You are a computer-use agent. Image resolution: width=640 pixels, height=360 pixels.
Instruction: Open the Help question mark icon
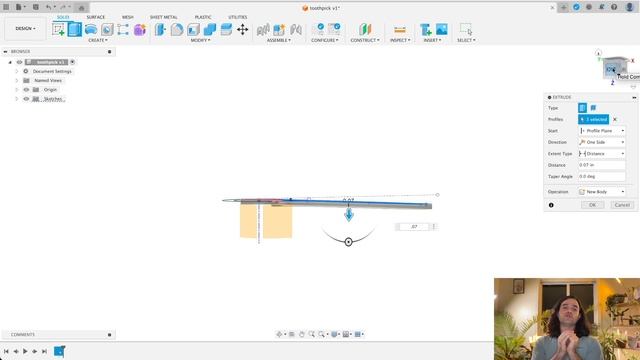tap(614, 7)
